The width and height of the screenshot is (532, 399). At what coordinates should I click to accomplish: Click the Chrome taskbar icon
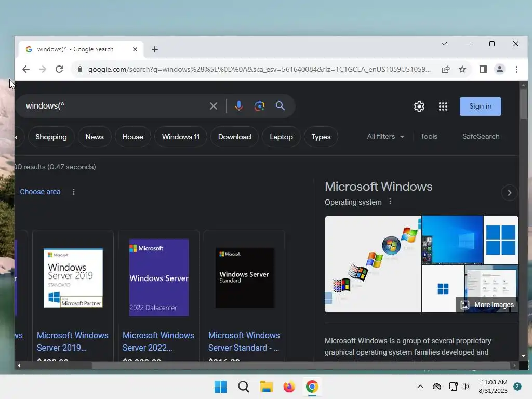point(312,387)
